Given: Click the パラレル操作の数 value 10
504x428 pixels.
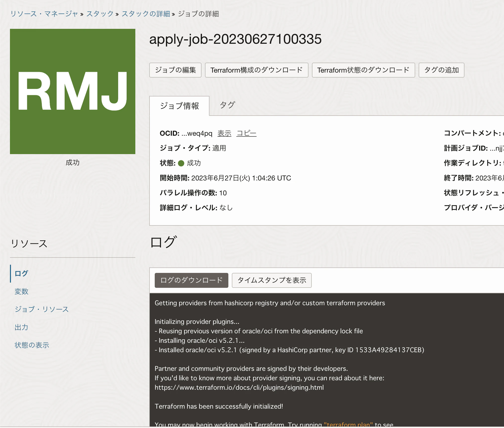Looking at the screenshot, I should [223, 193].
